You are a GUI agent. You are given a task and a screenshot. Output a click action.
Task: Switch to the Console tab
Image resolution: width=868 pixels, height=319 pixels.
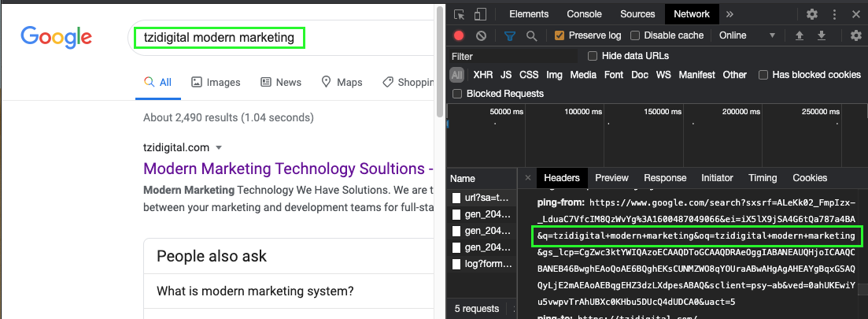584,14
